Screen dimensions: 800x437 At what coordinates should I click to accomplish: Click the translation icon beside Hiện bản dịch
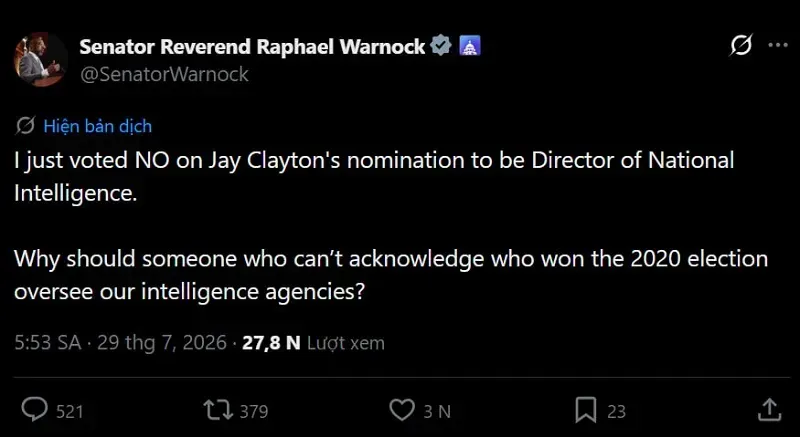point(26,126)
